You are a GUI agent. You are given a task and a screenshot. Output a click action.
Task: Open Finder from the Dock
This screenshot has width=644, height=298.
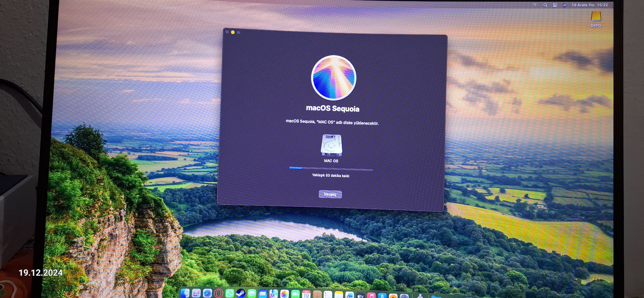[x=185, y=294]
